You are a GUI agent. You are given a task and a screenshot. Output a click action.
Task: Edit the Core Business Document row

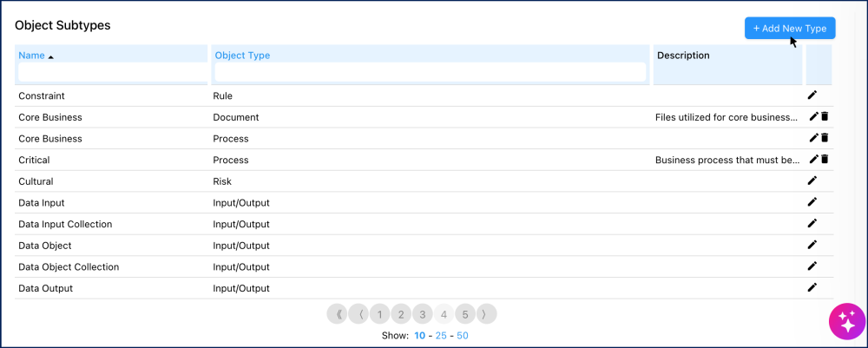(814, 116)
